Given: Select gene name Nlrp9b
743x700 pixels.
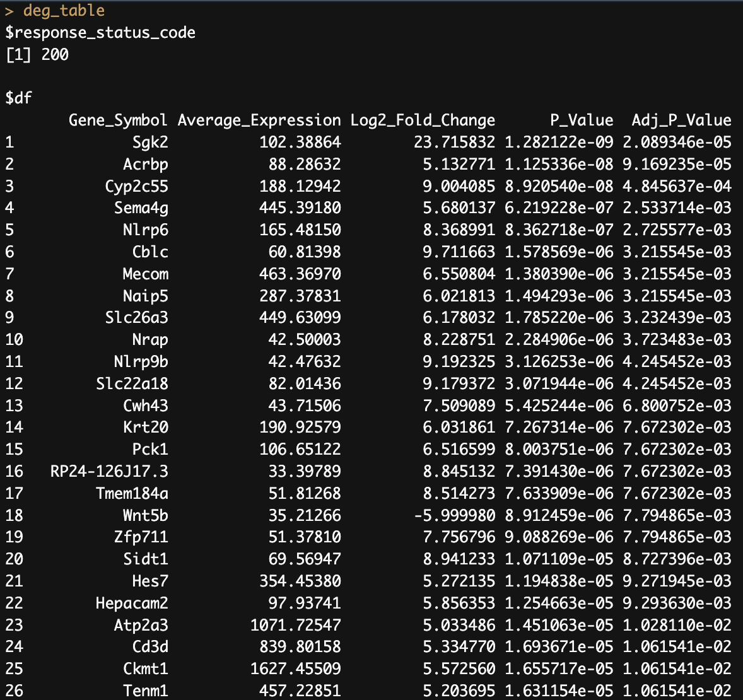Looking at the screenshot, I should (x=141, y=361).
